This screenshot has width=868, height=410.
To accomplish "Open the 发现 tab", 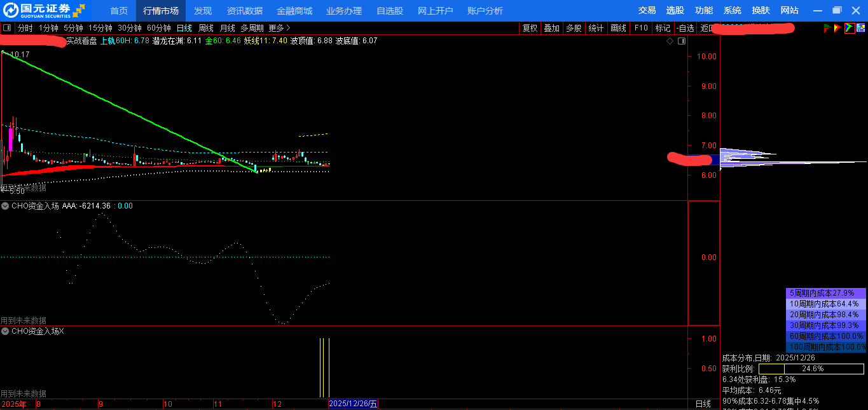I will coord(203,11).
